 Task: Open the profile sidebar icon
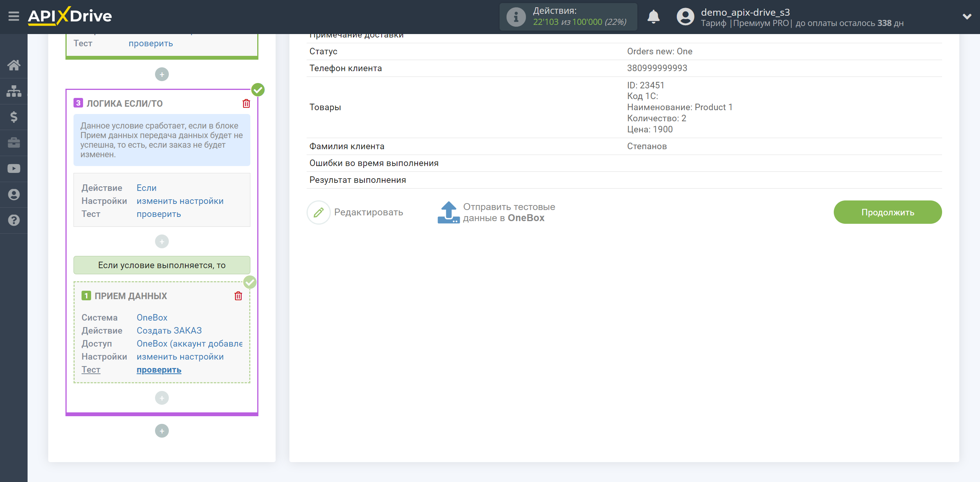pos(14,194)
